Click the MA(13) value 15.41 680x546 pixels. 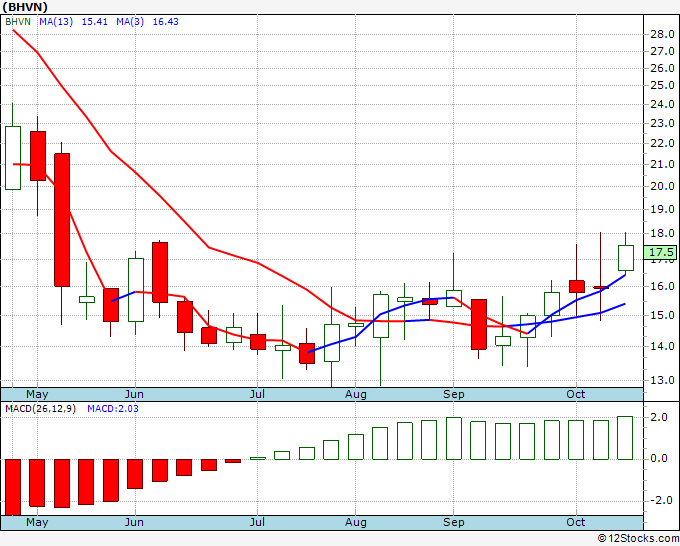(95, 22)
